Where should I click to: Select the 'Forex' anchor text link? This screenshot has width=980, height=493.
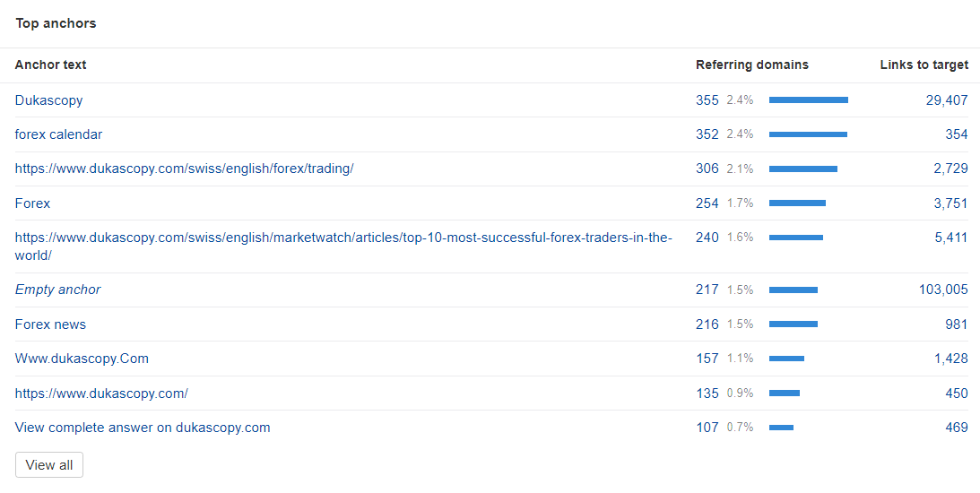[32, 203]
